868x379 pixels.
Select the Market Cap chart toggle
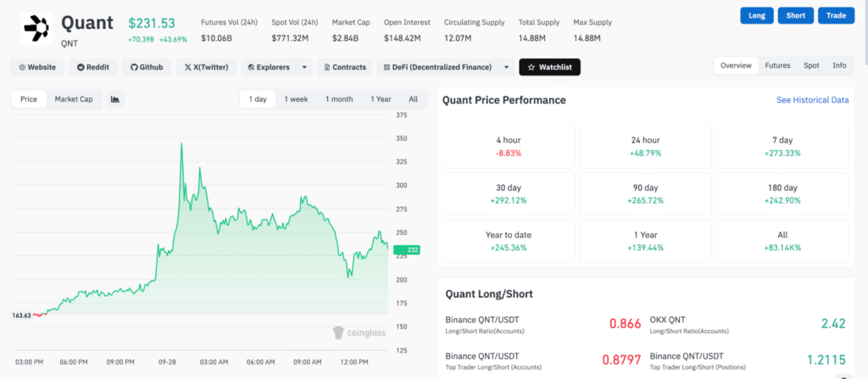point(74,99)
